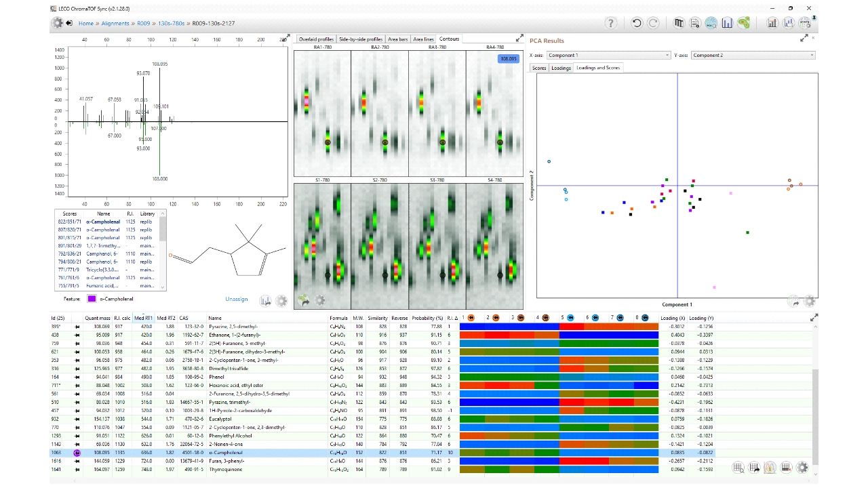Switch to the Area bars tab
This screenshot has width=868, height=488.
pyautogui.click(x=397, y=39)
